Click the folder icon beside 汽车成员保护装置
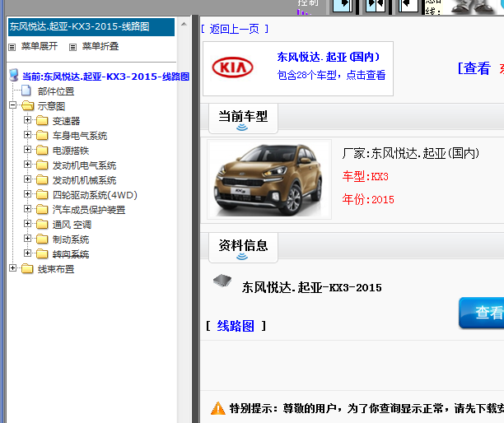Viewport: 504px width, 423px height. point(42,209)
